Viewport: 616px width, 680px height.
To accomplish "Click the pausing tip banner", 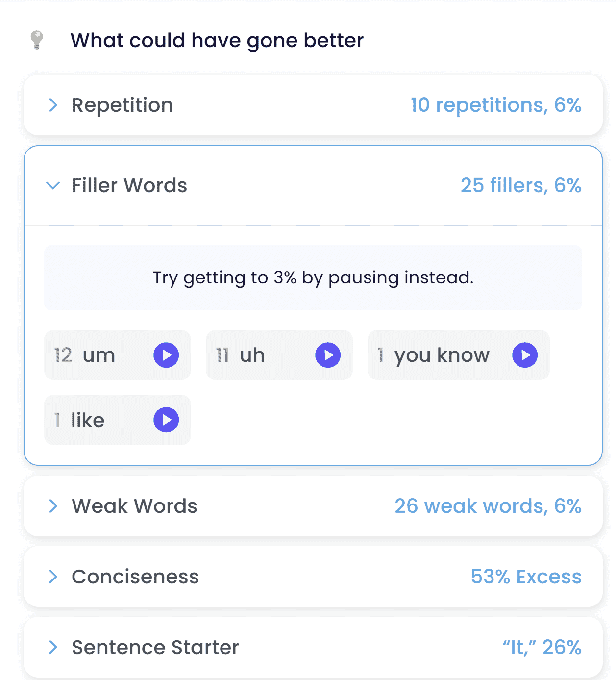I will (x=313, y=278).
